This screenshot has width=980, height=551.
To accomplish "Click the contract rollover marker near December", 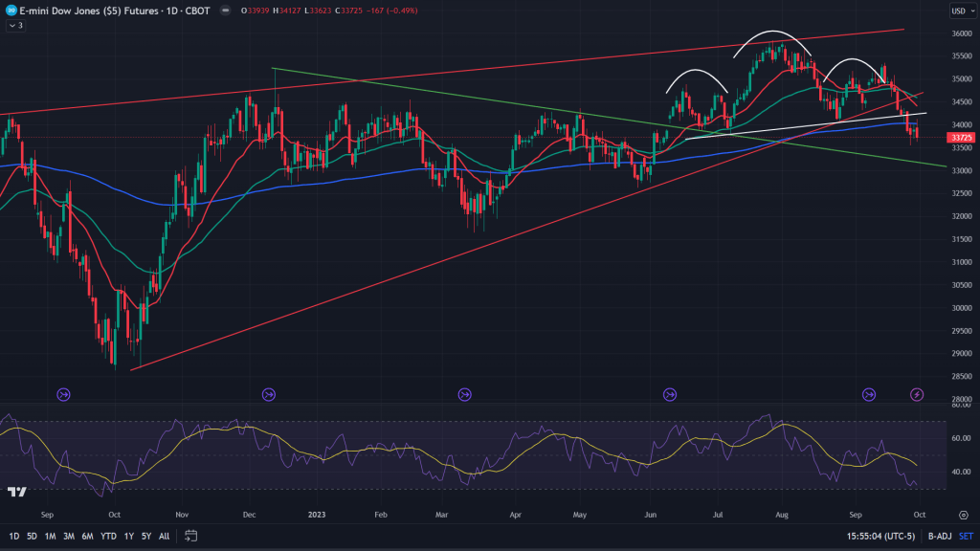I will pos(268,393).
